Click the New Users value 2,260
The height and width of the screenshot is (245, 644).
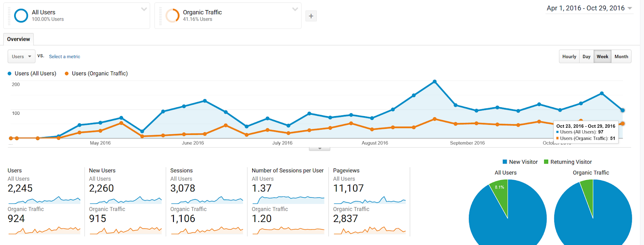tap(101, 188)
